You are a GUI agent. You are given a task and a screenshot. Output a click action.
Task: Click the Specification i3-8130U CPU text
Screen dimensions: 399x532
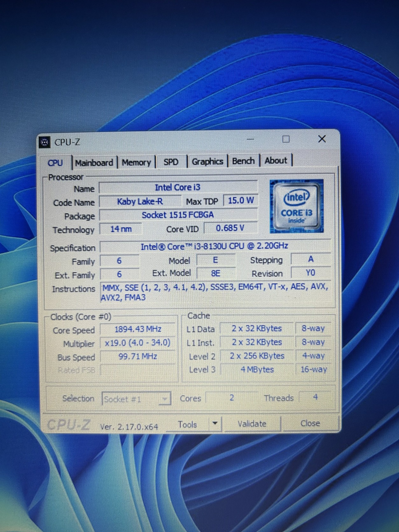215,246
